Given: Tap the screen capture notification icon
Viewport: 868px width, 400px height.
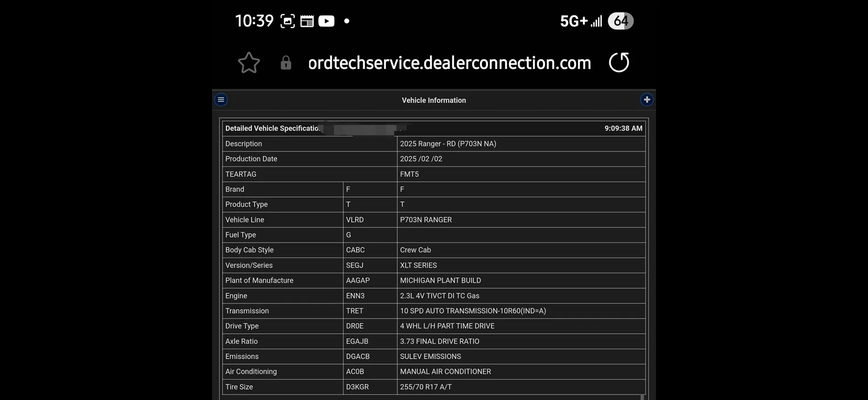Looking at the screenshot, I should [x=287, y=21].
